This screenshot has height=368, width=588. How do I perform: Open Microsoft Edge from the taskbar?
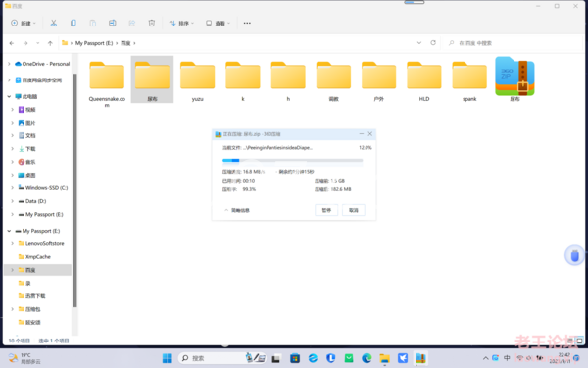[367, 358]
